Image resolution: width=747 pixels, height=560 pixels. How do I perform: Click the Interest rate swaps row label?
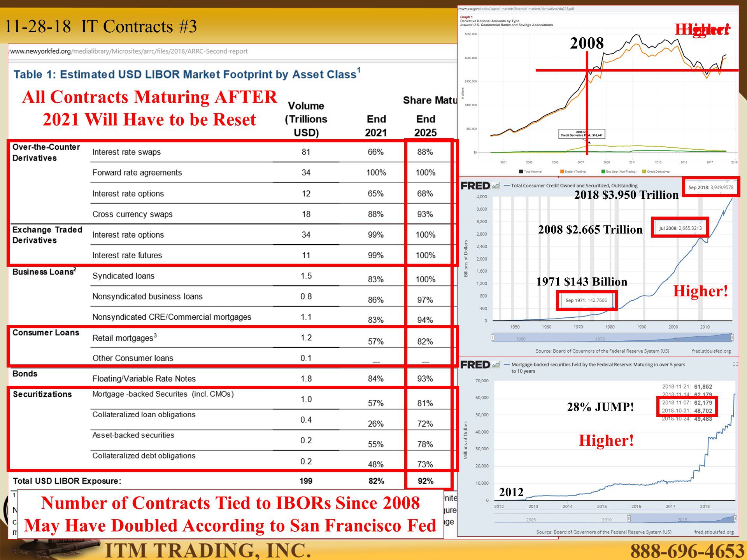(126, 152)
